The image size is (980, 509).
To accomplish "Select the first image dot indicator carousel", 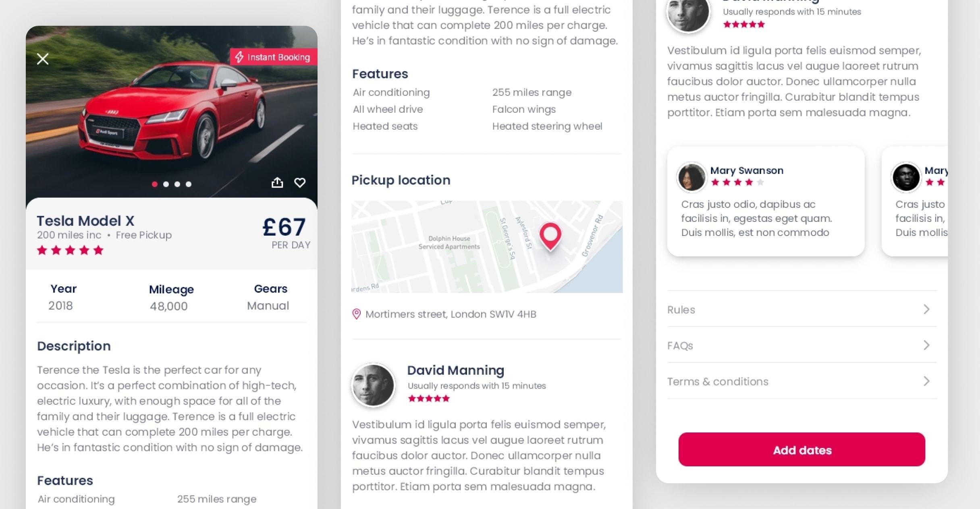I will coord(154,184).
